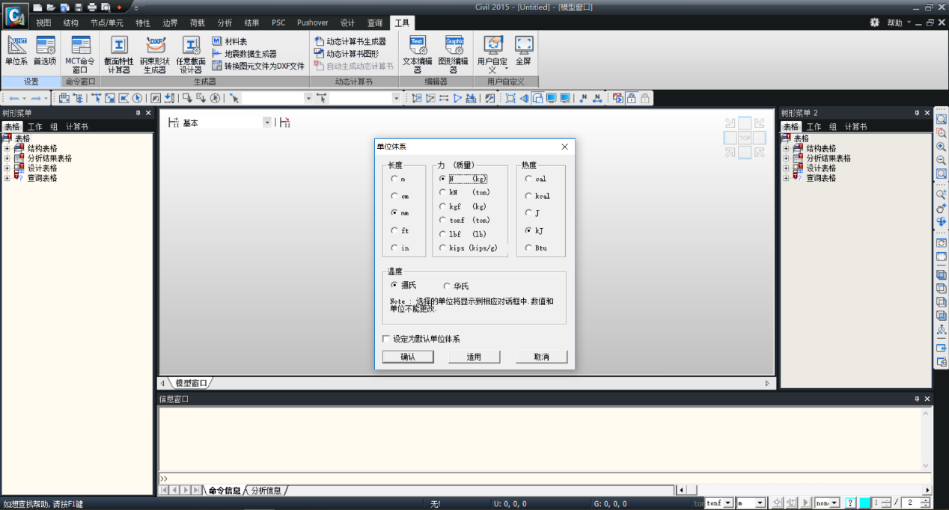Image resolution: width=949 pixels, height=510 pixels.
Task: Open the 文本编辑器 text editor
Action: click(416, 51)
